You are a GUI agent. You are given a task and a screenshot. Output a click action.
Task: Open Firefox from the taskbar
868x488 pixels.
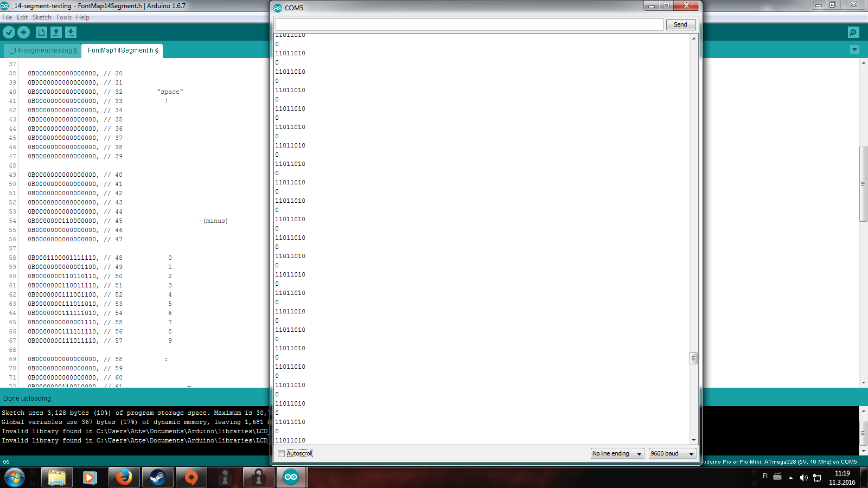pos(124,478)
